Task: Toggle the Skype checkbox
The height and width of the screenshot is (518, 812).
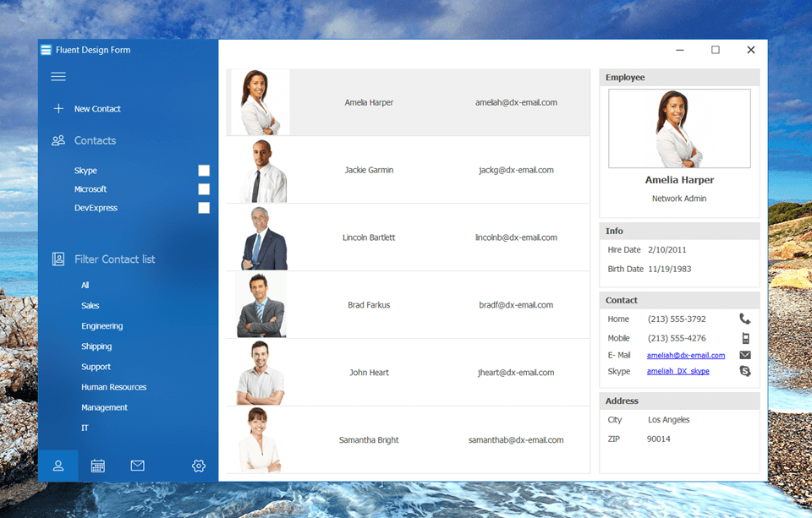Action: pyautogui.click(x=204, y=170)
